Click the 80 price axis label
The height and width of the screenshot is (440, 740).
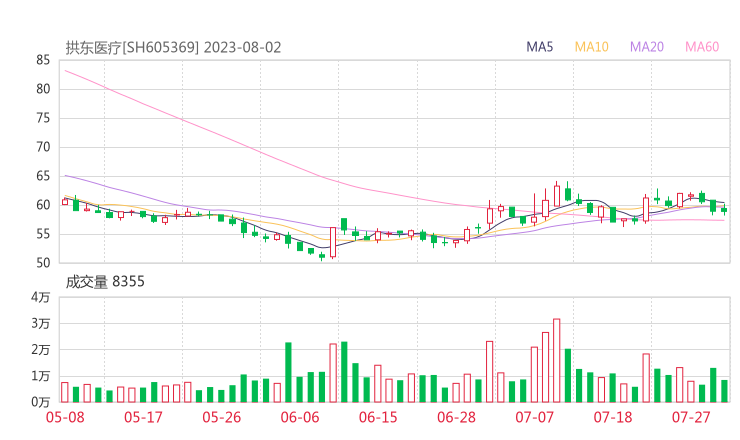pos(43,89)
